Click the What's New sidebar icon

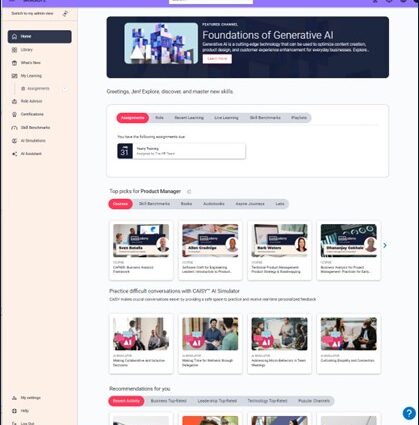click(14, 63)
